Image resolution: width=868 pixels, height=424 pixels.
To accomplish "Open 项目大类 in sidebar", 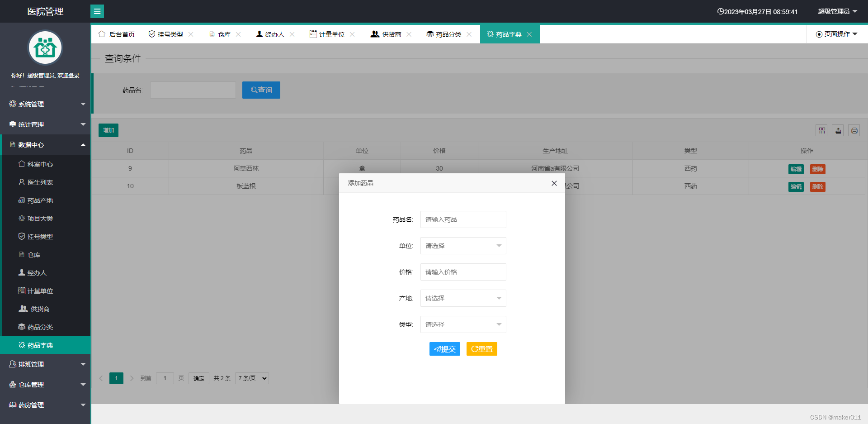I will tap(46, 219).
